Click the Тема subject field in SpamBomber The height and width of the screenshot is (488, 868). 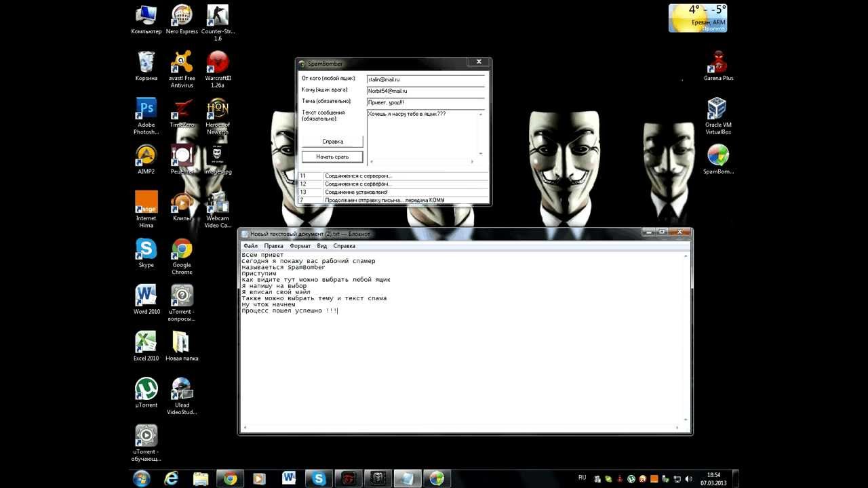click(425, 102)
